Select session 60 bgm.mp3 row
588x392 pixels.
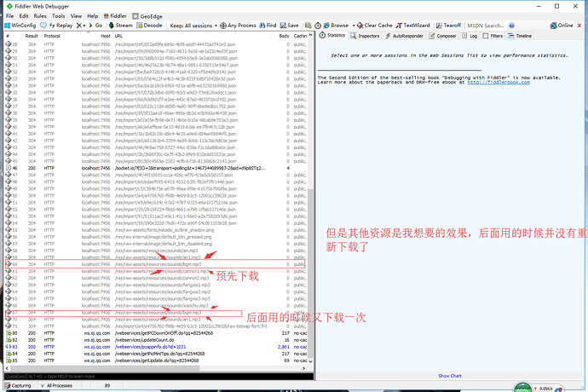coord(156,264)
